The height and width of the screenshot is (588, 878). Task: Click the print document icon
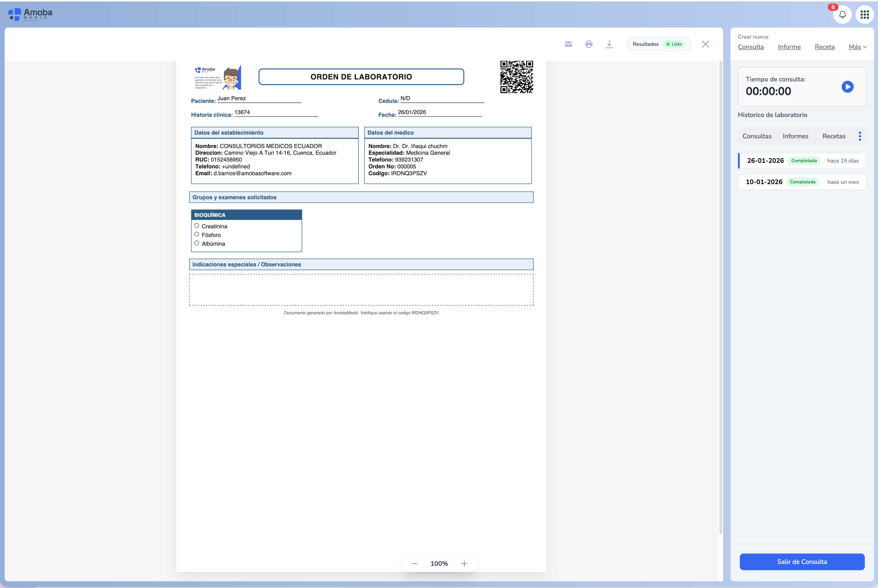pos(589,44)
